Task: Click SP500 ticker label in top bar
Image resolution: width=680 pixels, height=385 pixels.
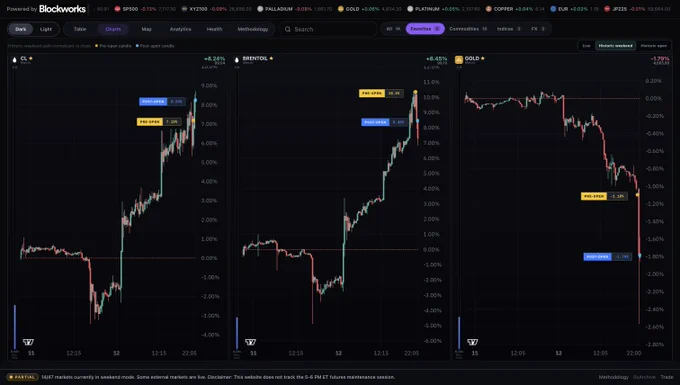Action: pos(130,9)
